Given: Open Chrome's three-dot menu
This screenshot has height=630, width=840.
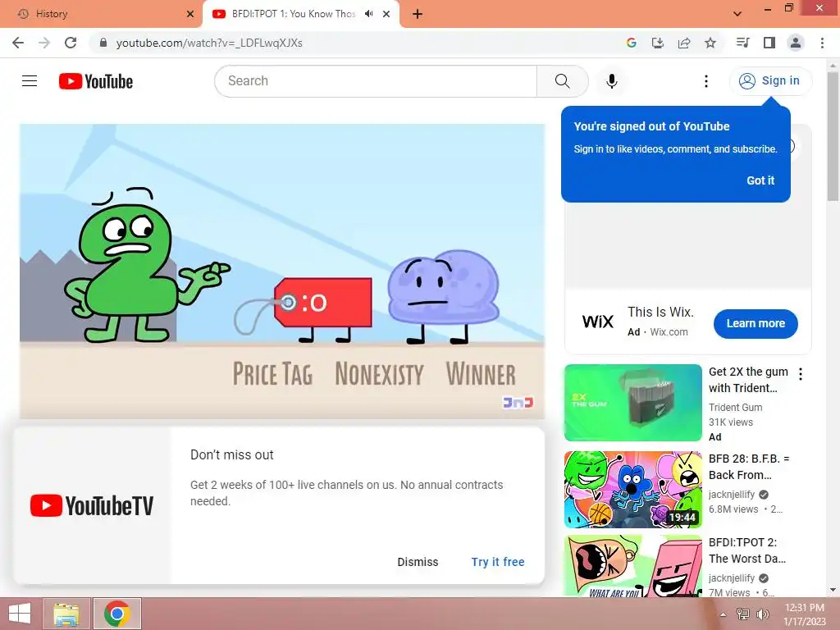Looking at the screenshot, I should 822,43.
